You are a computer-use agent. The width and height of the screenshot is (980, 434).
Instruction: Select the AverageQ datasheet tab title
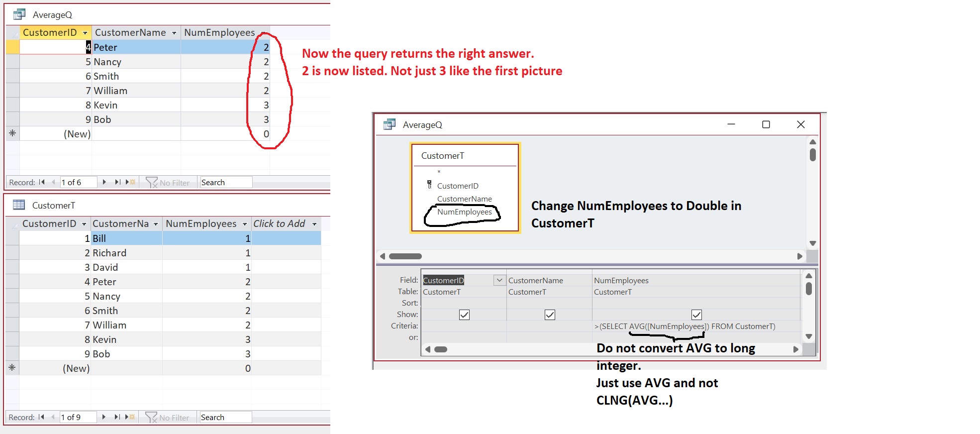pyautogui.click(x=52, y=15)
